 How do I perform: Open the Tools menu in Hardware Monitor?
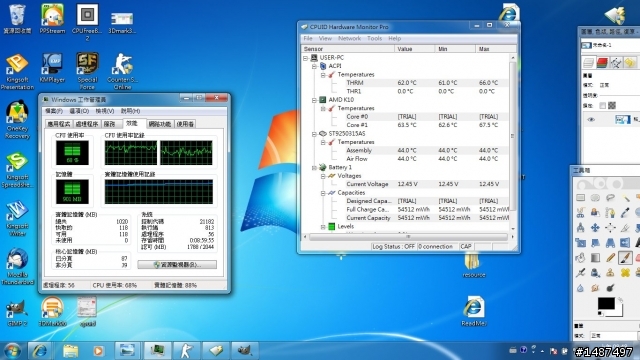click(x=374, y=38)
